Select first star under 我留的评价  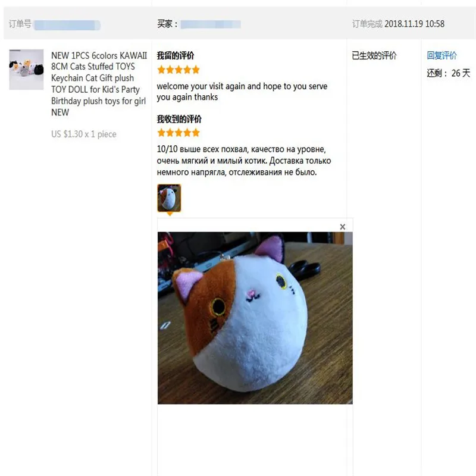161,70
